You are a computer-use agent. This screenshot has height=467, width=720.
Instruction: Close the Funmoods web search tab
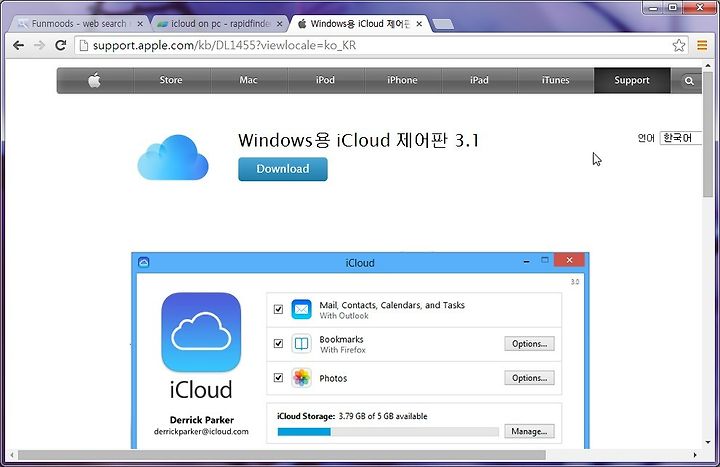(140, 23)
